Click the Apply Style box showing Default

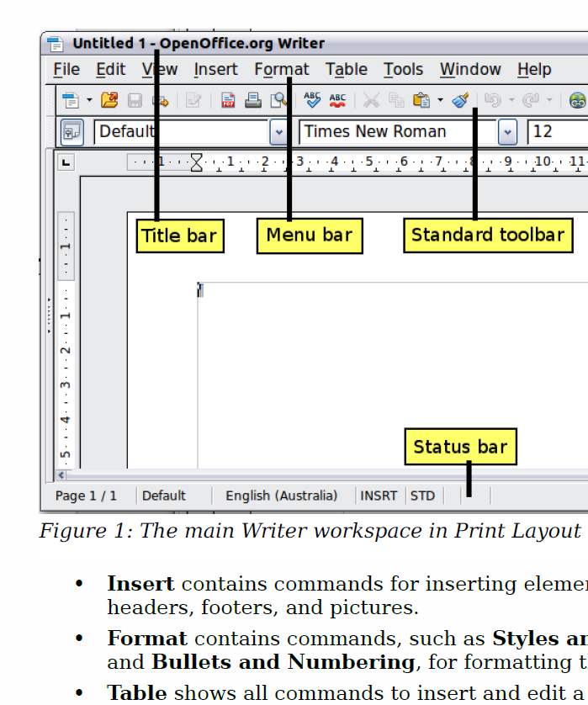(x=181, y=132)
